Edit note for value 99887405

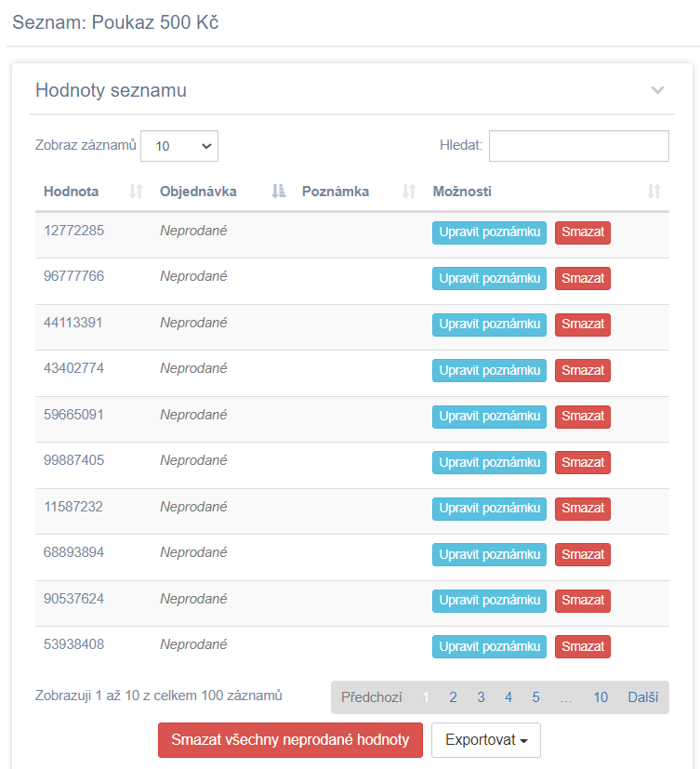(489, 462)
